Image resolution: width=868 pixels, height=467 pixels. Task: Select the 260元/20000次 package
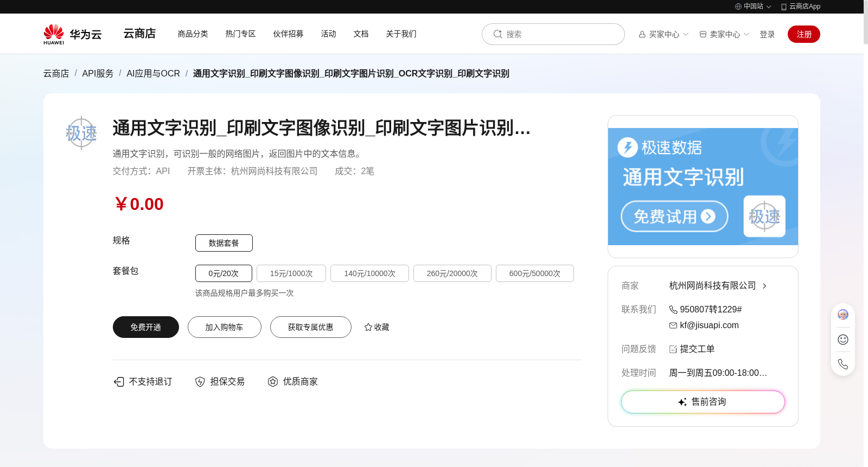point(452,273)
